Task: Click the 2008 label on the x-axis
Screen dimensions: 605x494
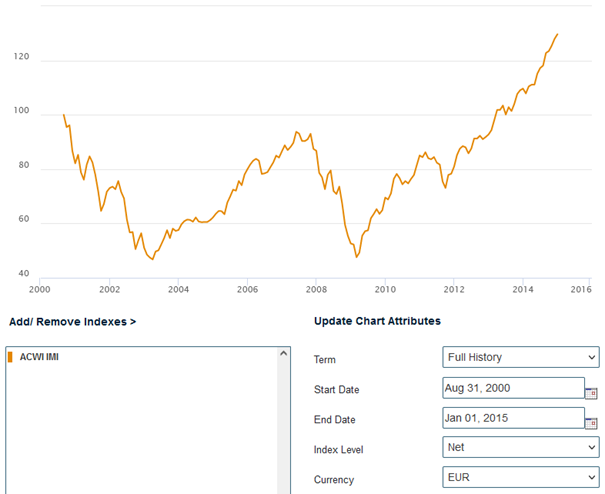Action: tap(316, 289)
